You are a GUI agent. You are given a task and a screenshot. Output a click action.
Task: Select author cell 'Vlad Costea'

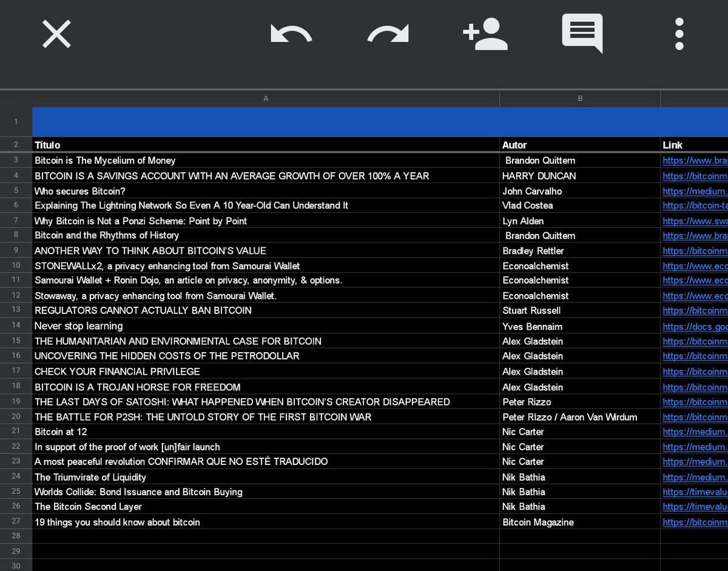[580, 205]
